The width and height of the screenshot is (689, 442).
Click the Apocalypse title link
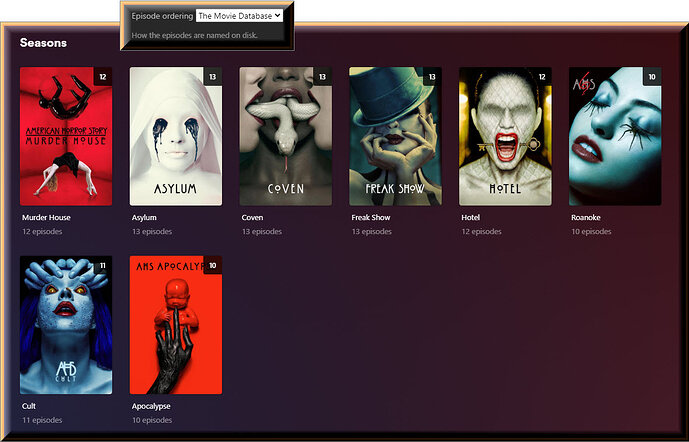(151, 406)
